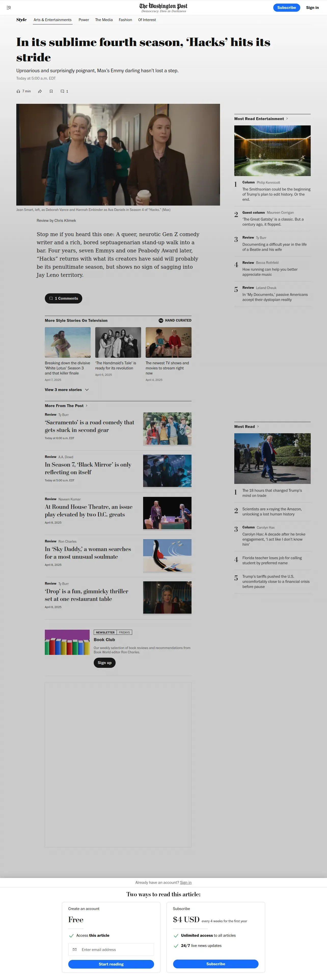The image size is (327, 980).
Task: Open Of Interest section
Action: coord(147,20)
